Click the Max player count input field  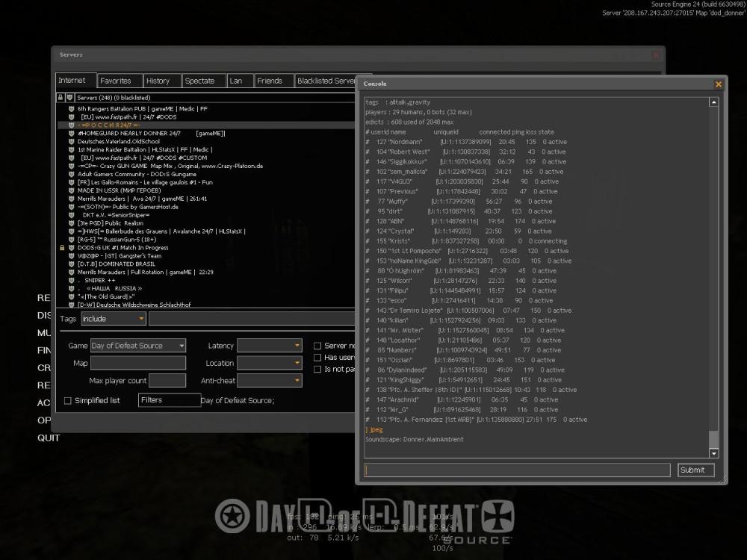tap(167, 381)
